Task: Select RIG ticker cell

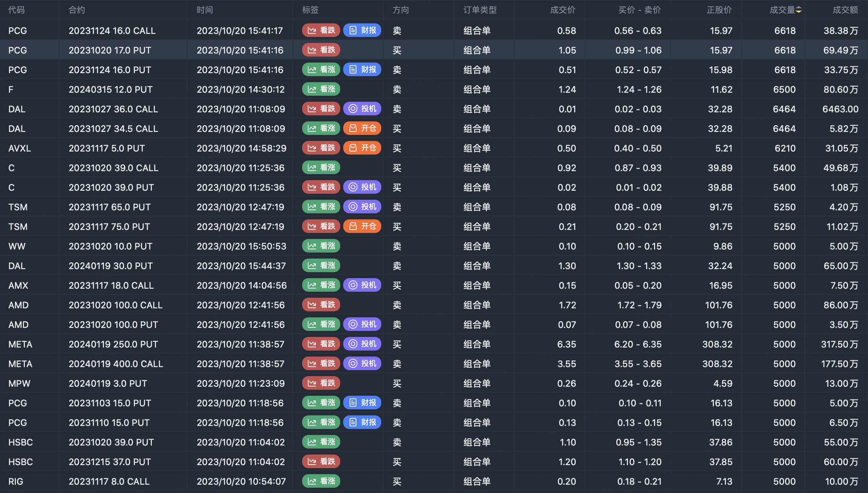Action: (16, 481)
